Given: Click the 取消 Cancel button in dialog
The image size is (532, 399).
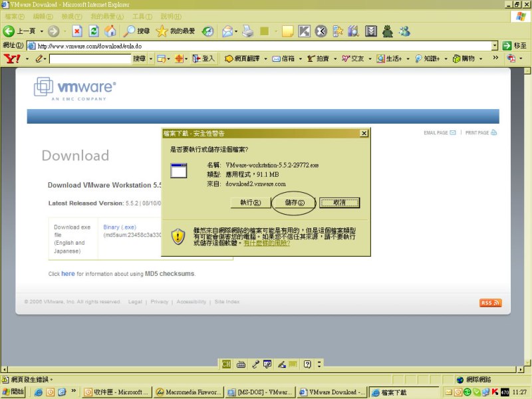Looking at the screenshot, I should (x=339, y=203).
